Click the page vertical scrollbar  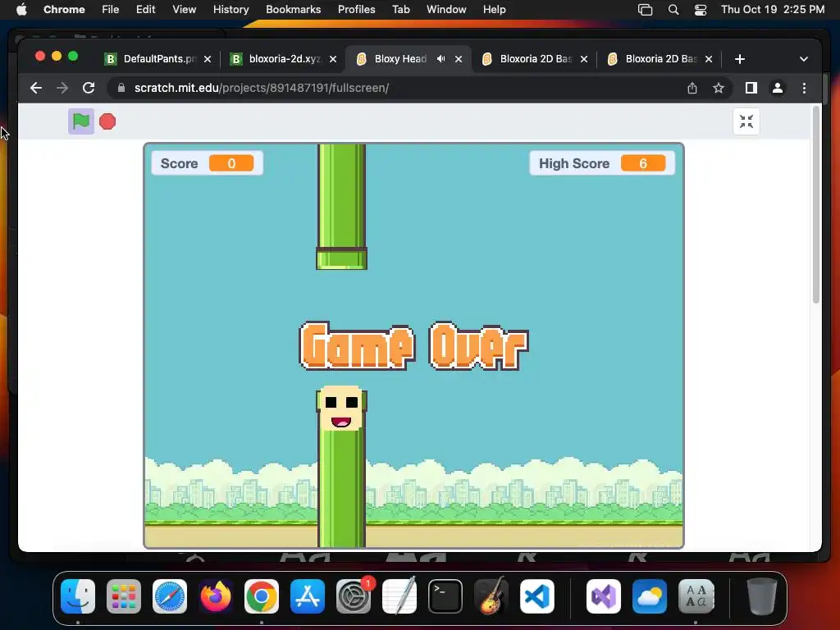816,205
